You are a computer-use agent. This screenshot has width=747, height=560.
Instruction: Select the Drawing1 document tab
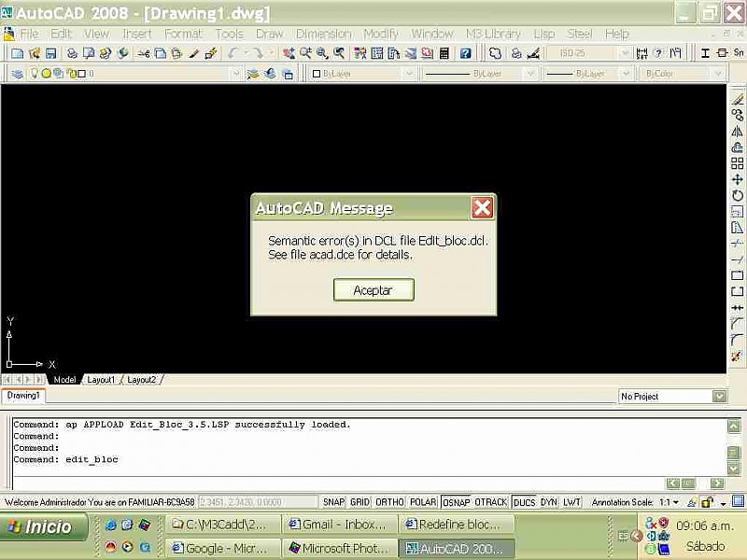tap(23, 395)
